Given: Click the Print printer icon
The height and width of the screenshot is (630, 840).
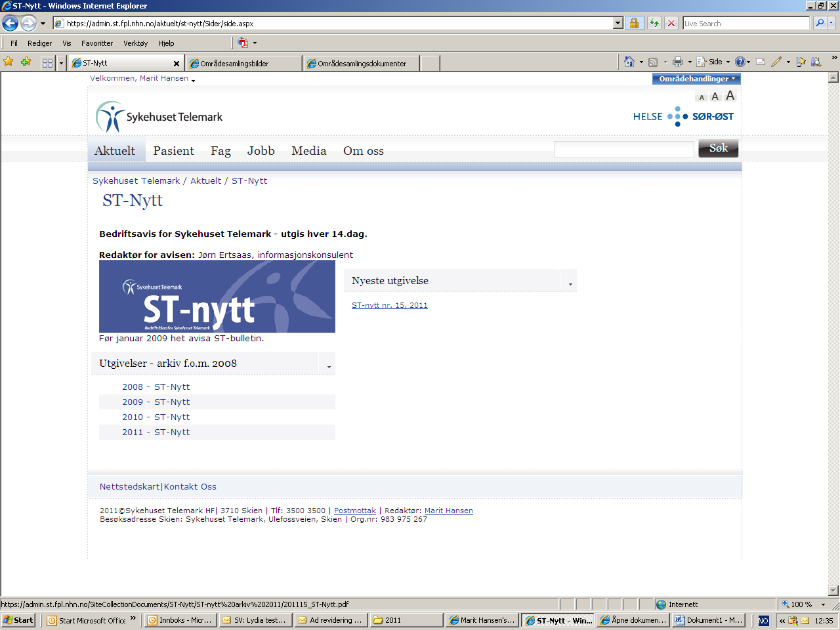Looking at the screenshot, I should click(x=678, y=62).
